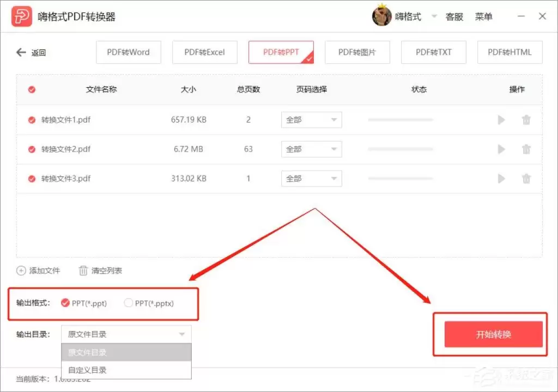
Task: Open the 全部 page dropdown for 转换文件1.pdf
Action: point(311,120)
